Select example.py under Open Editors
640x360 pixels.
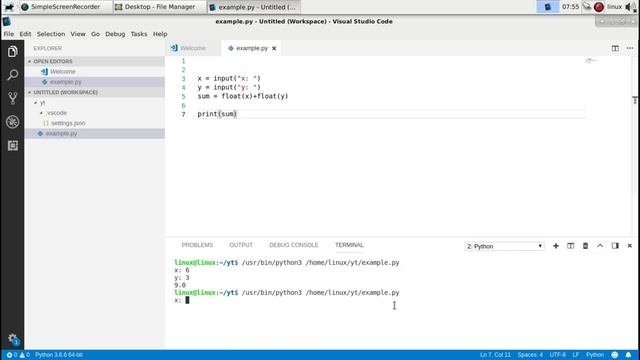95,82
